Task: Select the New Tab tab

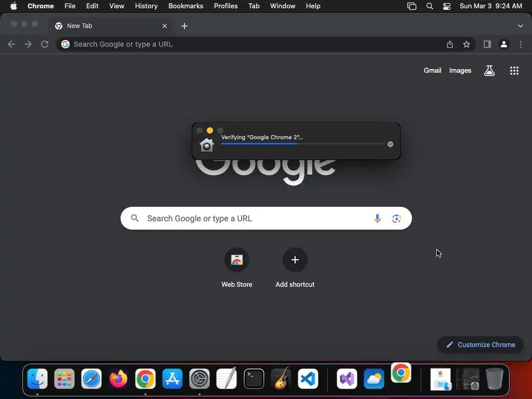Action: 110,26
